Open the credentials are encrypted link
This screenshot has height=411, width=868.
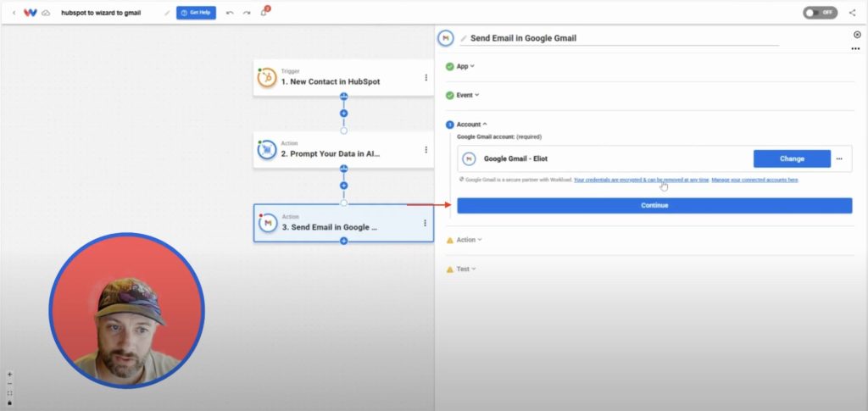point(641,180)
